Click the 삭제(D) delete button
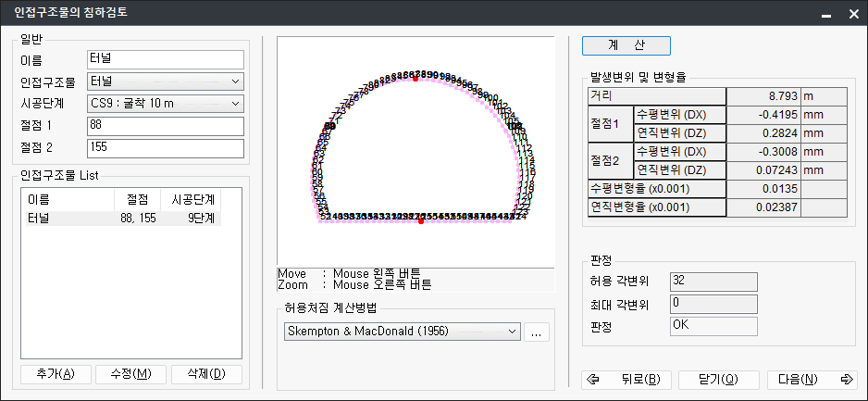 [x=206, y=374]
